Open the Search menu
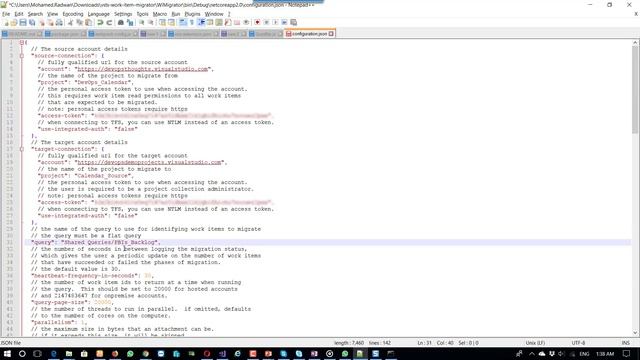Screen dimensions: 640x360 [x=35, y=14]
